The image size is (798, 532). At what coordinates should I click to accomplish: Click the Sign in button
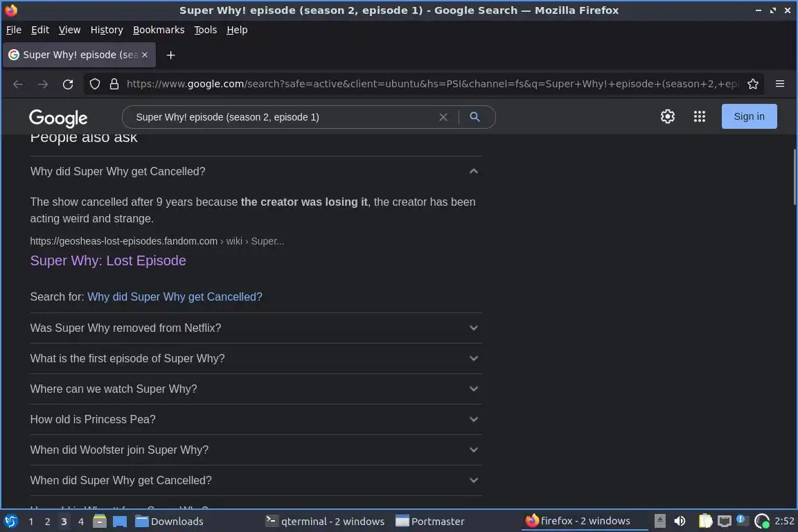pos(749,116)
